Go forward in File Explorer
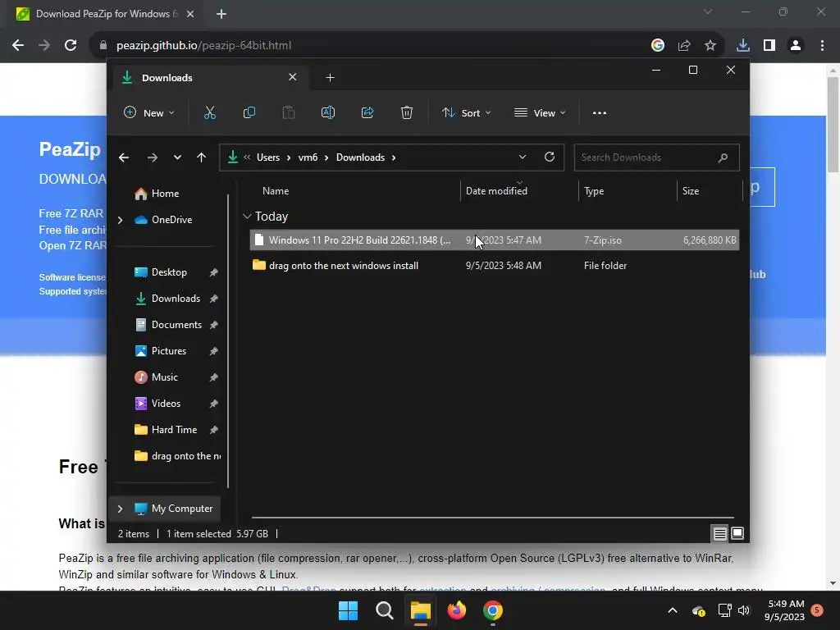840x630 pixels. click(x=152, y=157)
